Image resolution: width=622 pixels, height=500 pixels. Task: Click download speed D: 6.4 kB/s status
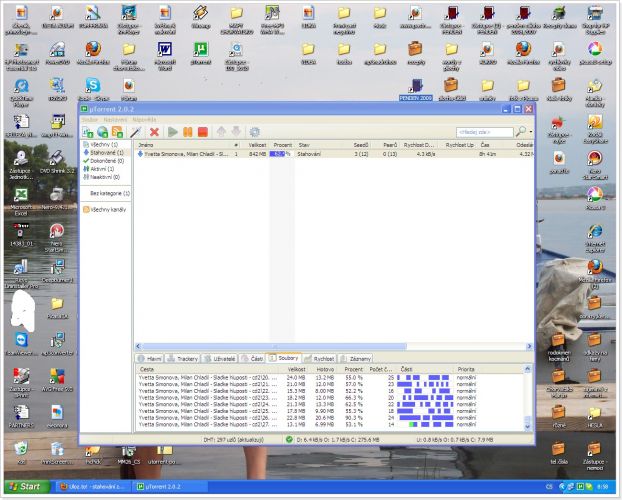(x=338, y=440)
